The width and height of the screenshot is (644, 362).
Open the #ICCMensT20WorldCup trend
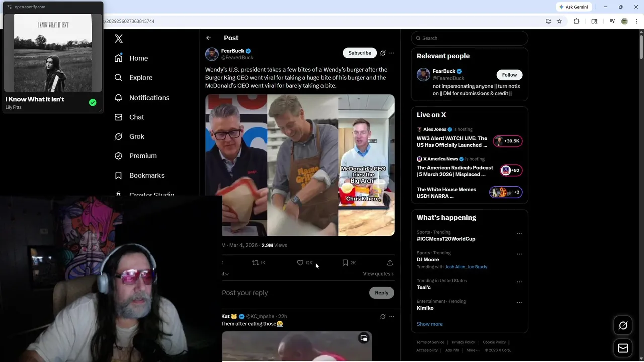[x=446, y=239]
